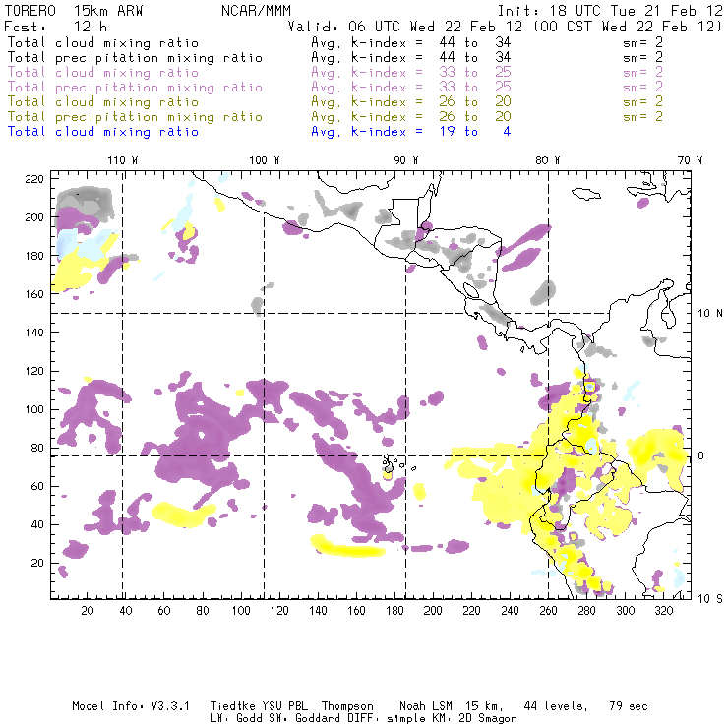Select the first olive "Avg. k-index = 26 to 20" text
Viewport: 728px width, 728px height.
coord(411,101)
